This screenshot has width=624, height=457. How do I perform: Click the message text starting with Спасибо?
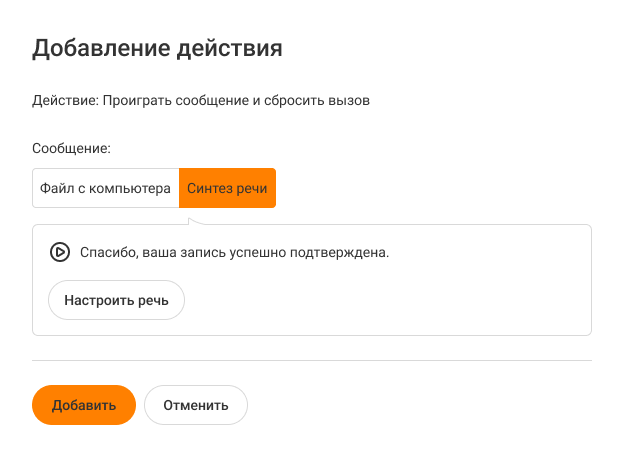coord(234,252)
